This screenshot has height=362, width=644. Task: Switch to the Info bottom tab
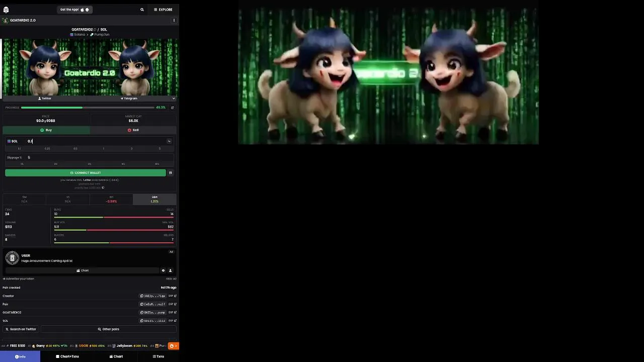pyautogui.click(x=20, y=356)
